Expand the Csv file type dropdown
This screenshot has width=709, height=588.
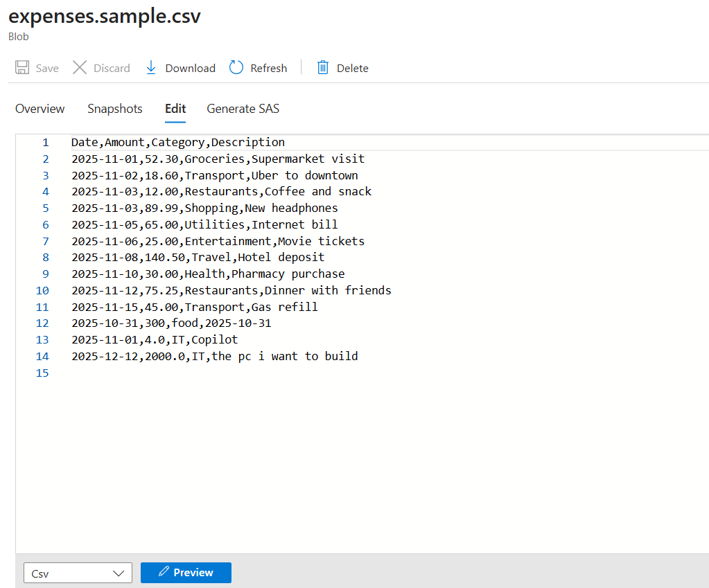click(x=78, y=573)
